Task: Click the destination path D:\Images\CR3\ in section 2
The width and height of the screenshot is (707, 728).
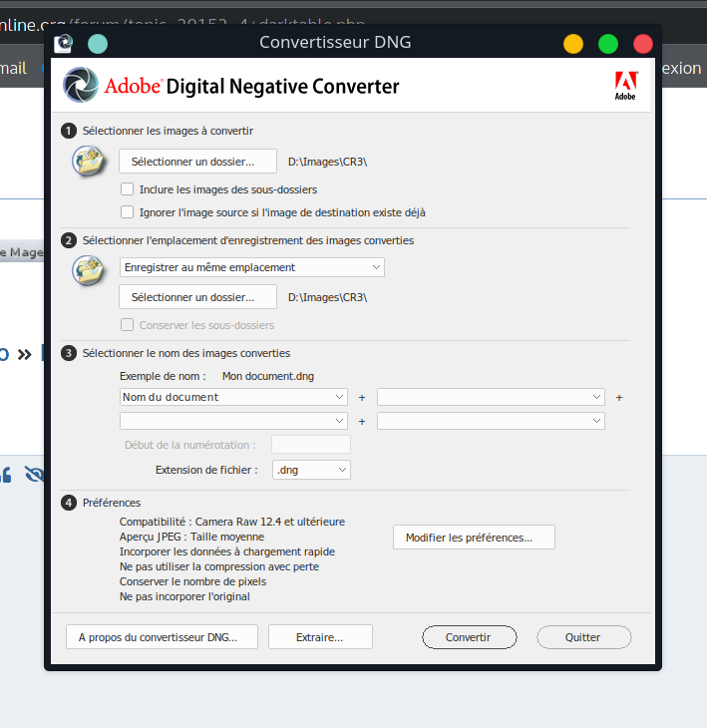Action: (328, 297)
